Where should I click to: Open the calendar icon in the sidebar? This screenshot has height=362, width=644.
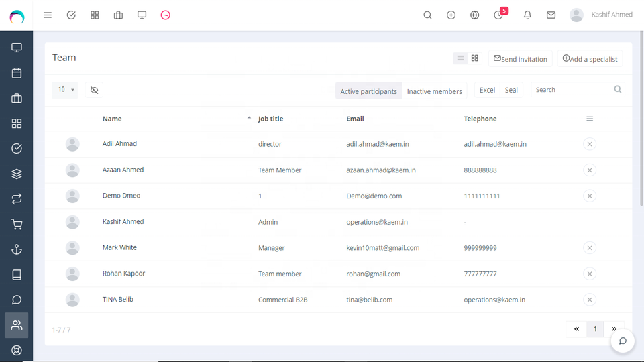pyautogui.click(x=17, y=73)
